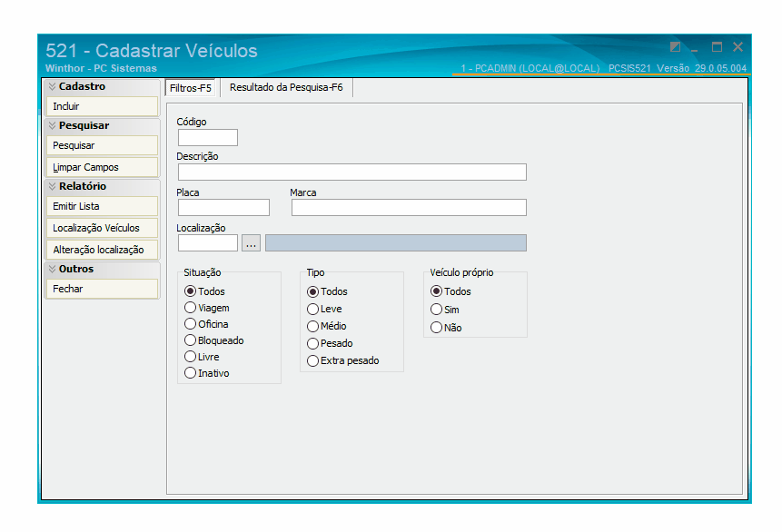Click the skin/theme icon in title bar
This screenshot has height=532, width=782.
[x=675, y=47]
